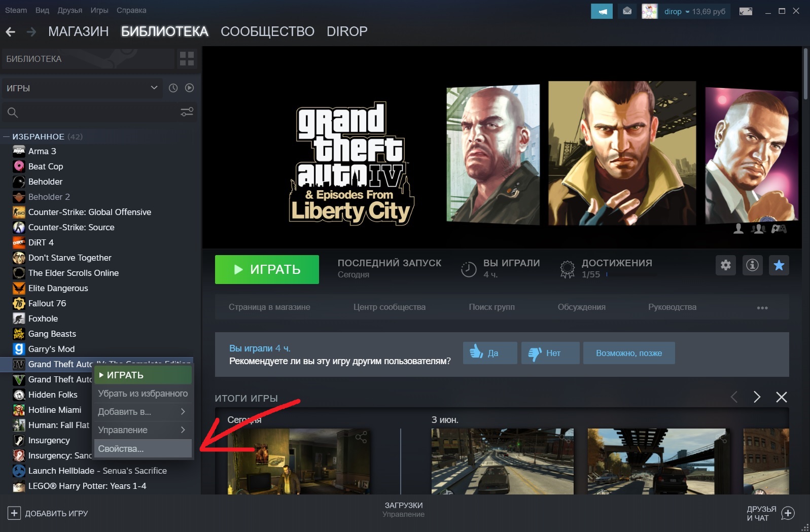Show ready-to-play games filter icon
Viewport: 810px width, 532px height.
point(189,88)
